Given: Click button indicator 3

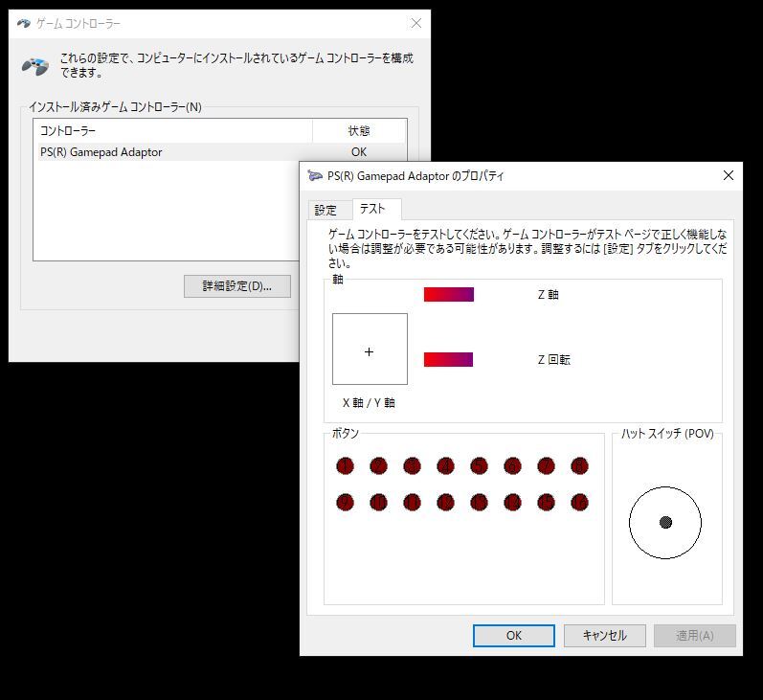Looking at the screenshot, I should 413,466.
